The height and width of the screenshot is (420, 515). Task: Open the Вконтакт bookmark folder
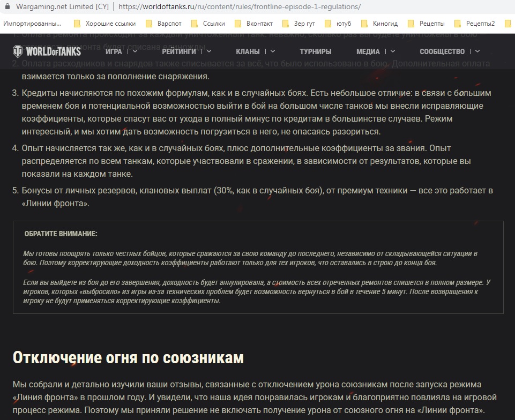point(253,24)
